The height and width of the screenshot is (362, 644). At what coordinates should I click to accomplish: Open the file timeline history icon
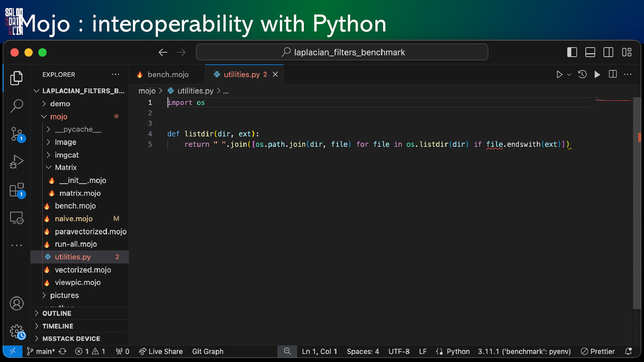pyautogui.click(x=582, y=74)
